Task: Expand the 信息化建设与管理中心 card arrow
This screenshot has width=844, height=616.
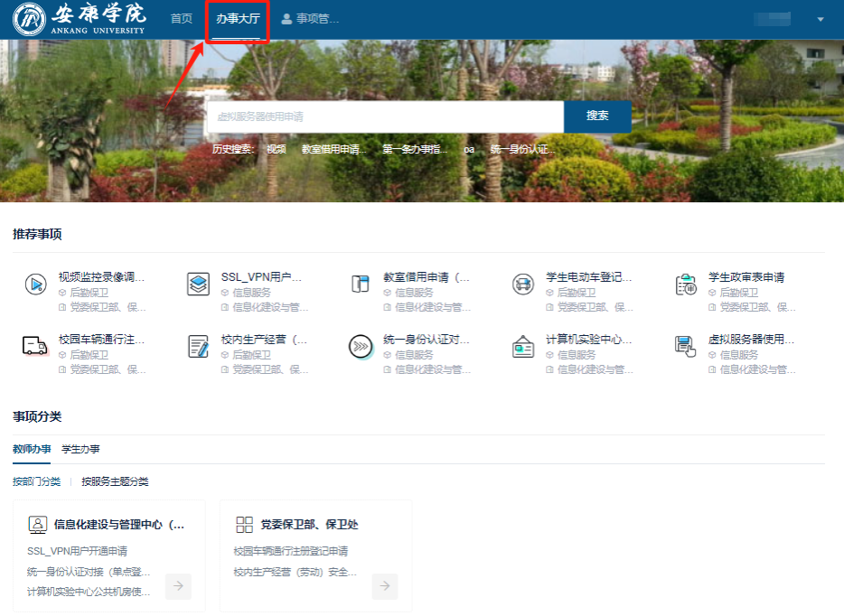Action: (179, 586)
